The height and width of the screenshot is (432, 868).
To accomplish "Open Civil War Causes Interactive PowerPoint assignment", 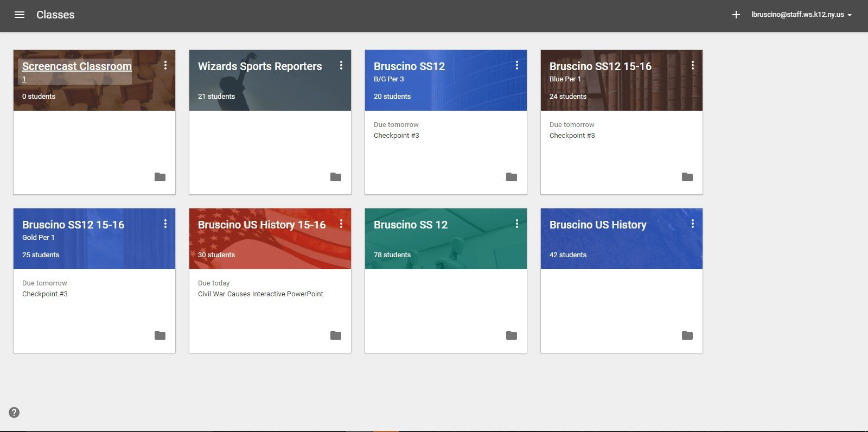I will [x=260, y=294].
